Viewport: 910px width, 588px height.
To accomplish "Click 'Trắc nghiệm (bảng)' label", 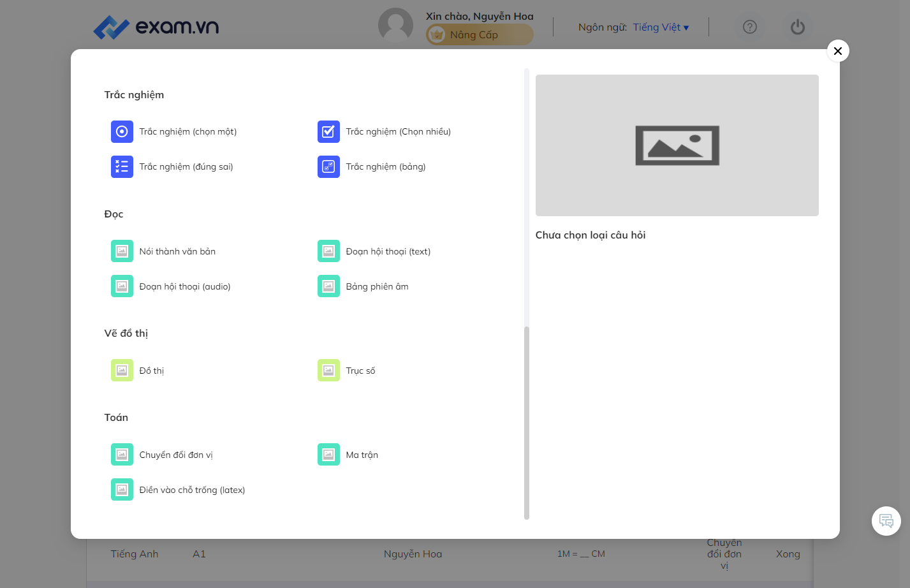I will click(386, 166).
